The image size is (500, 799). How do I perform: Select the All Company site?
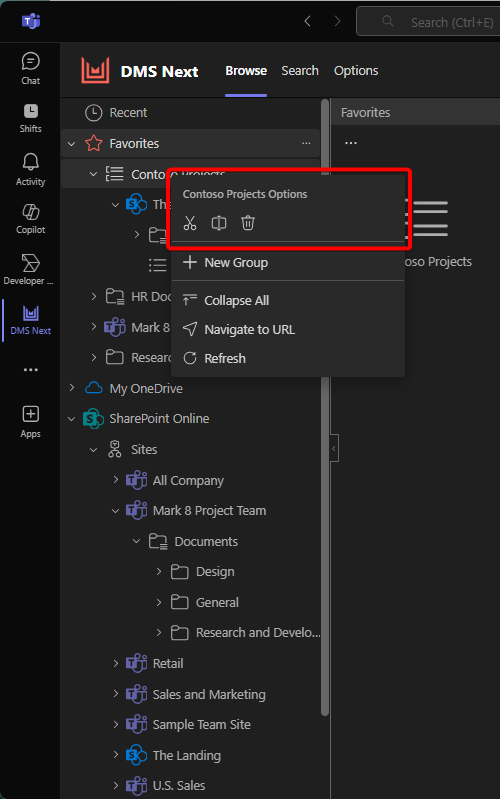click(x=188, y=481)
